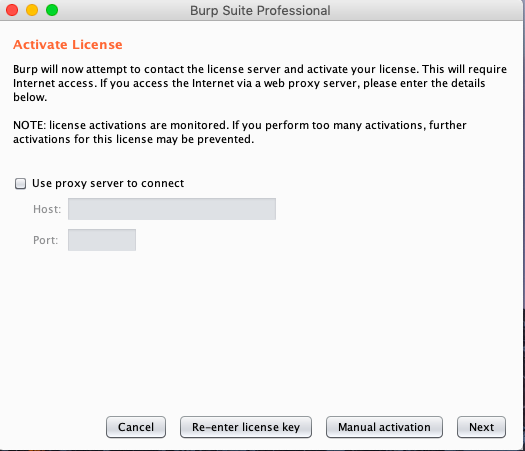This screenshot has width=525, height=451.
Task: Click the 'Burp Suite Professional' window title
Action: pyautogui.click(x=260, y=10)
